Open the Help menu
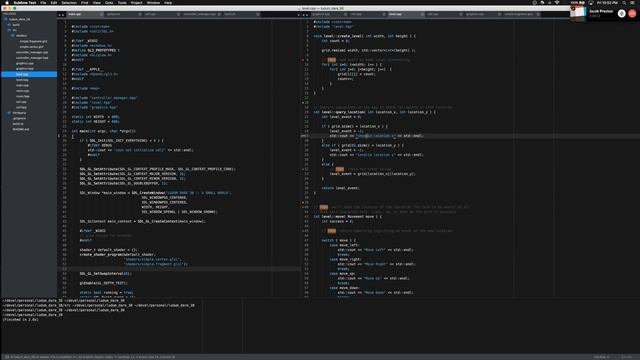640x360 pixels. (x=168, y=2)
